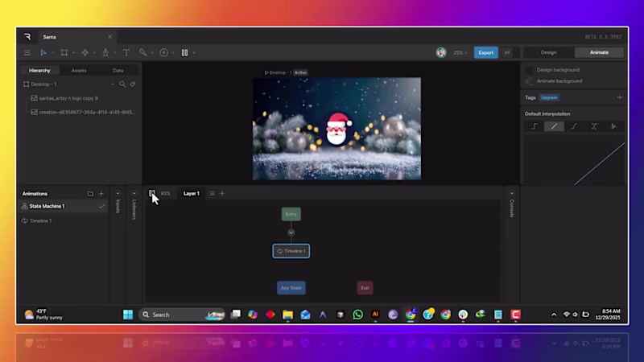Screen dimensions: 644x362
Task: Add a new animation with plus
Action: tap(101, 194)
